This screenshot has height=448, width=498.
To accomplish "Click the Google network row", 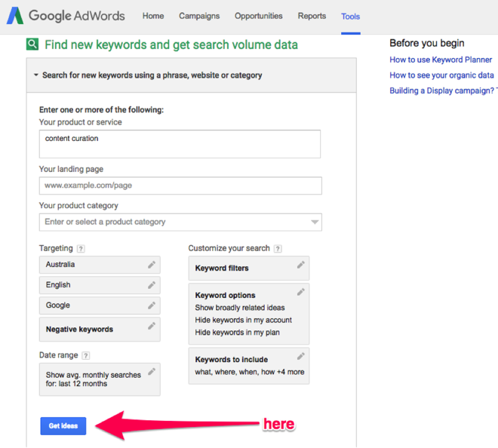I will click(x=100, y=305).
